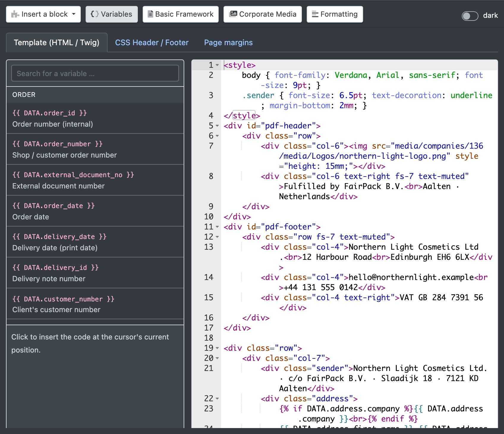The height and width of the screenshot is (434, 504).
Task: Collapse code fold at line 1
Action: click(x=217, y=65)
